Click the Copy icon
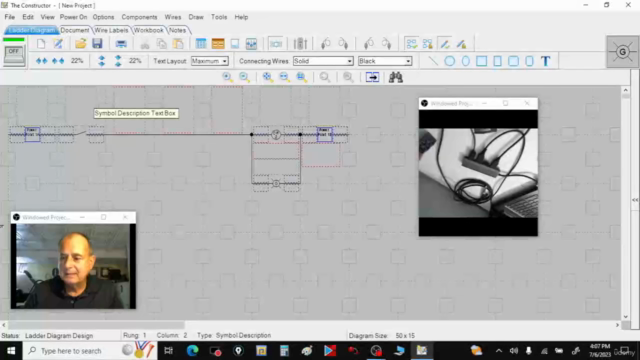 coord(162,44)
